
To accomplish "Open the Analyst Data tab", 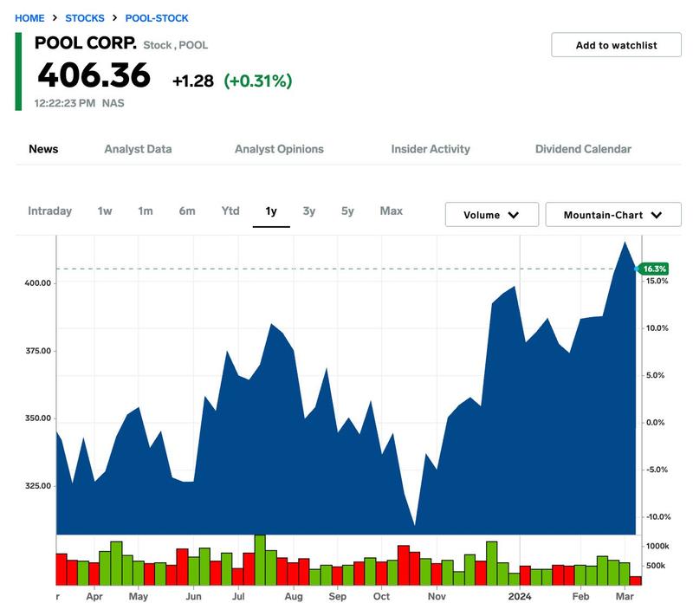I will [138, 149].
